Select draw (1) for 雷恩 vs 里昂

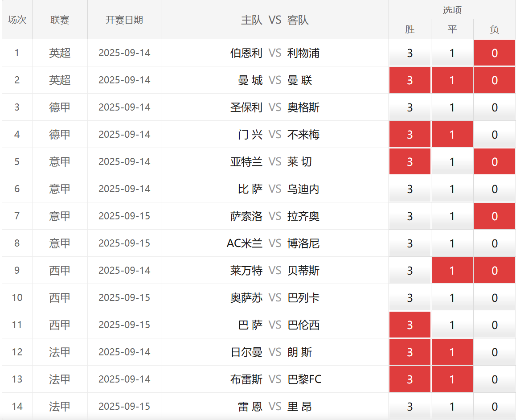(x=452, y=406)
